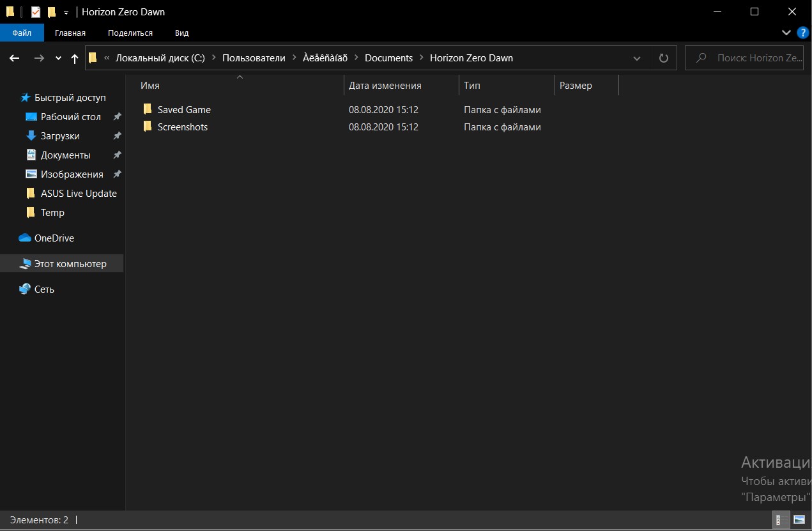This screenshot has width=812, height=531.
Task: Click the Refresh button in address bar
Action: (664, 58)
